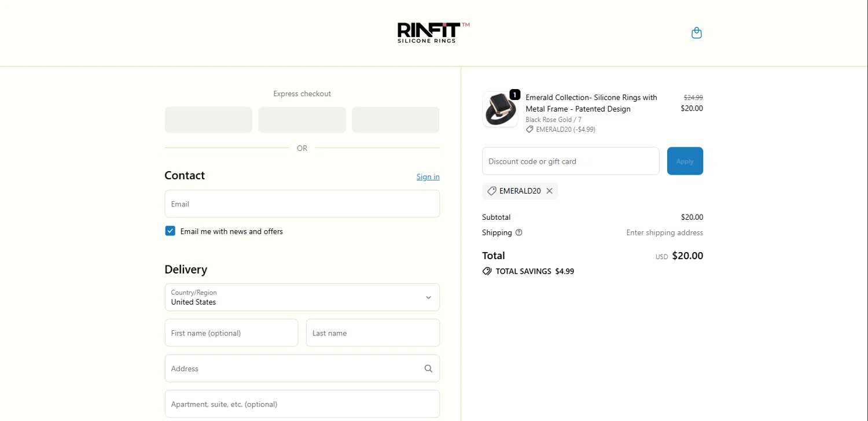Click the tag icon in EMERALD20 chip
868x421 pixels.
[x=491, y=191]
